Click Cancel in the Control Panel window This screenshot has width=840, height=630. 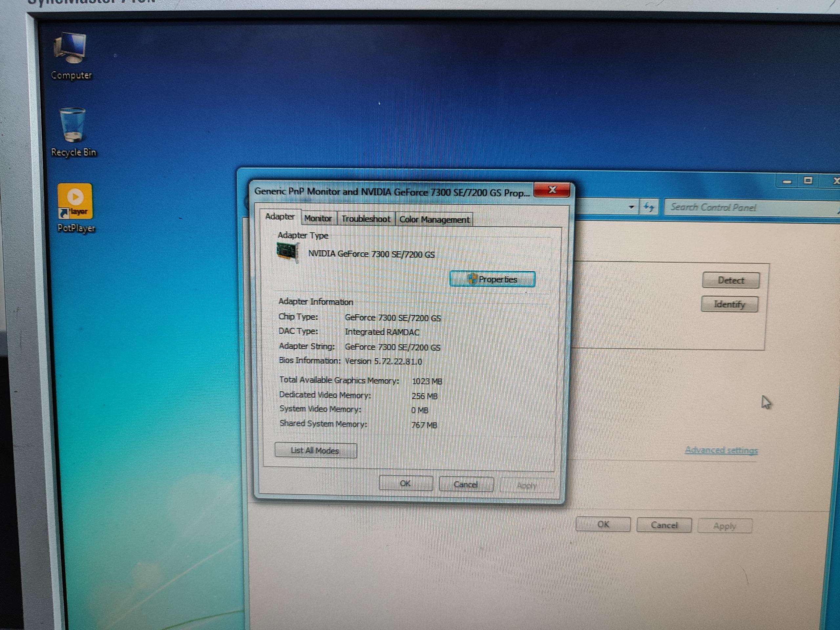coord(664,525)
